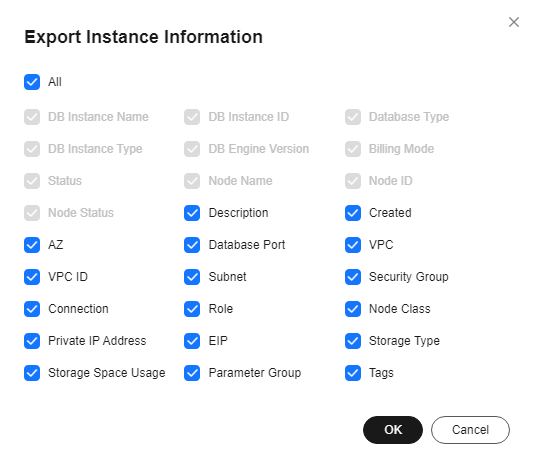Uncheck the Description checkbox

(x=192, y=213)
